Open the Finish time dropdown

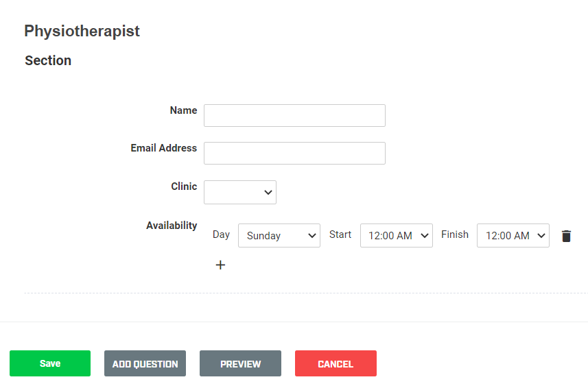coord(513,235)
